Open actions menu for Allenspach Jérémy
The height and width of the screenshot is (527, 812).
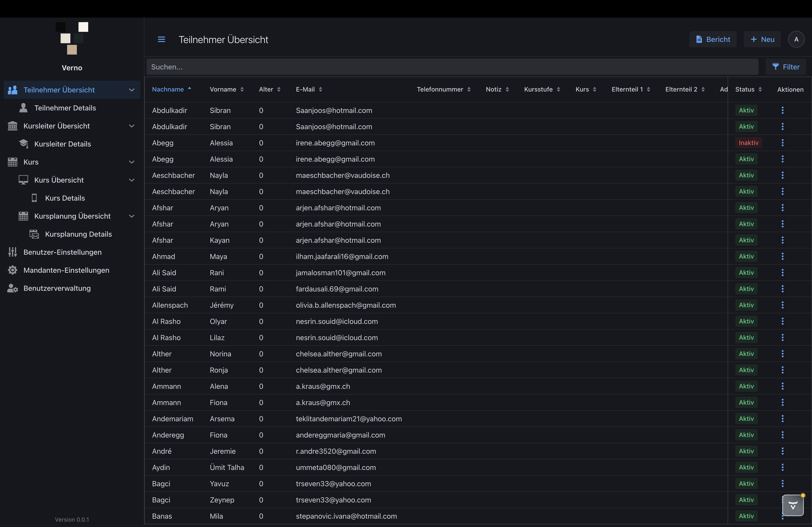coord(782,305)
